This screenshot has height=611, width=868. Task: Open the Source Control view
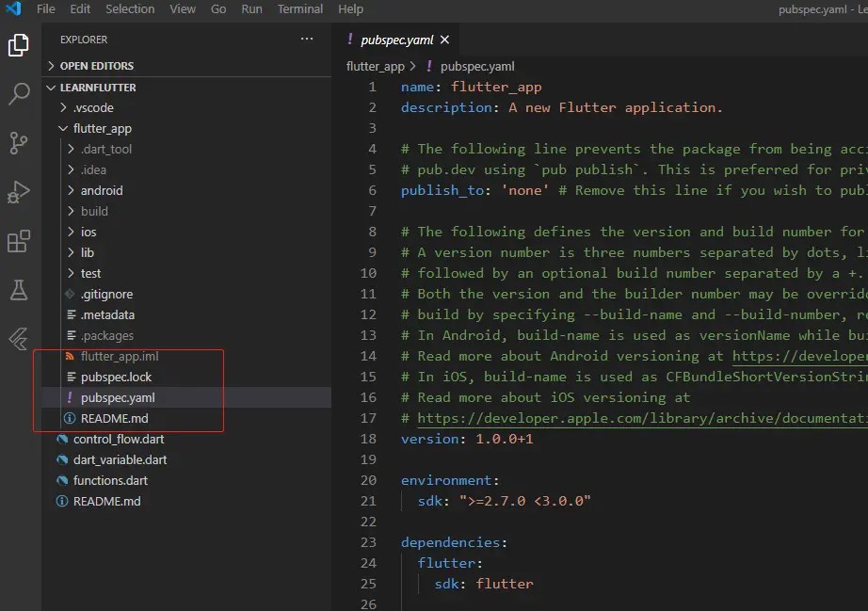[19, 143]
